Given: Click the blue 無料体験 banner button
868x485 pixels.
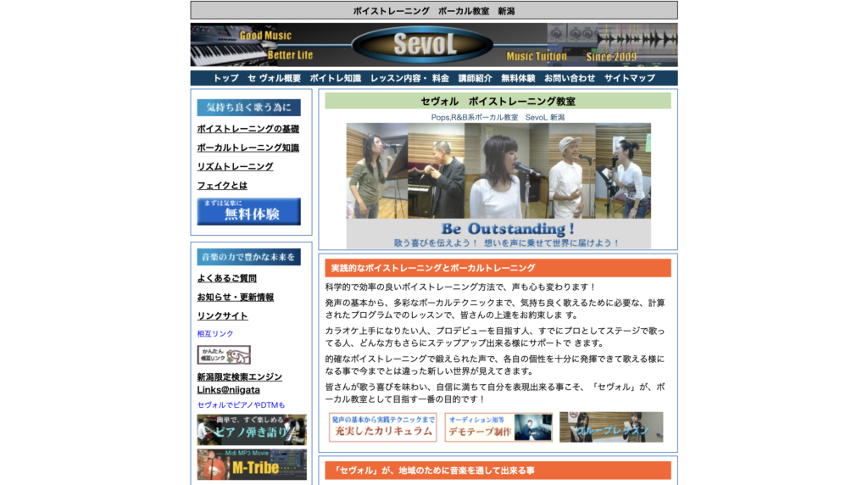Looking at the screenshot, I should pyautogui.click(x=248, y=211).
